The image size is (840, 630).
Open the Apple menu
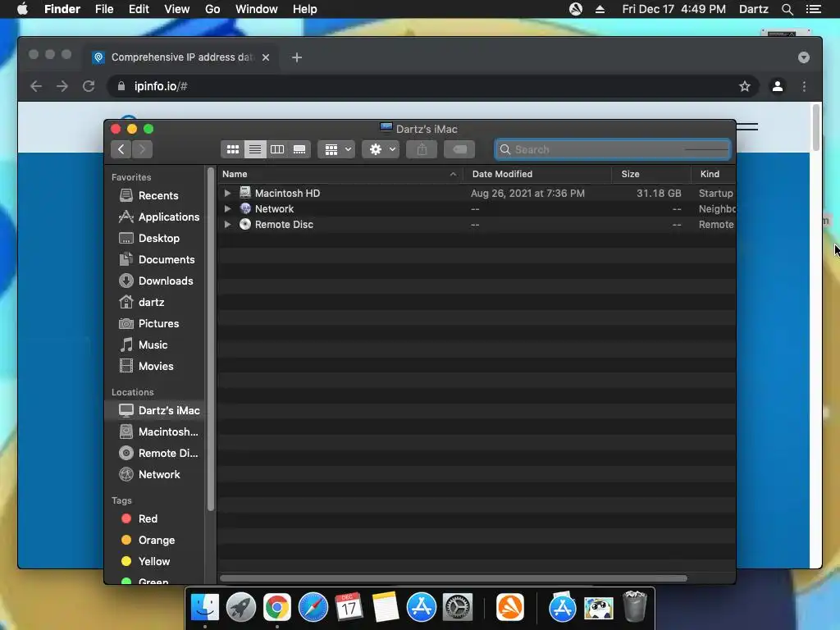(x=22, y=9)
